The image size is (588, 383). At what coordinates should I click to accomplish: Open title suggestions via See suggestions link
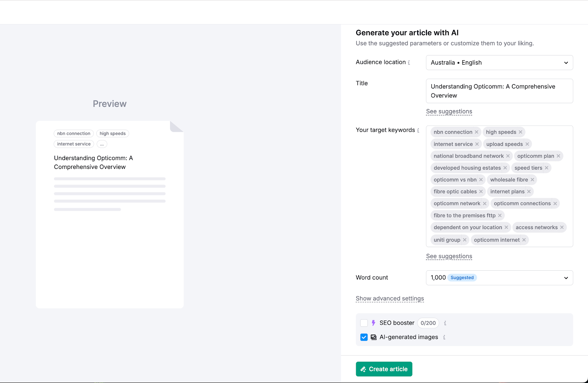coord(449,111)
